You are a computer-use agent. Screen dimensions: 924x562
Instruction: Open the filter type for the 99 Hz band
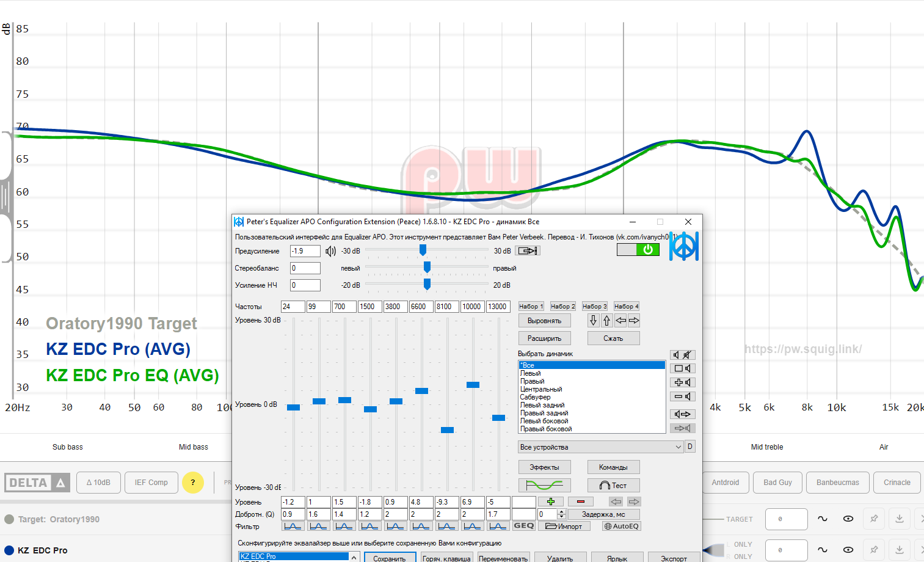click(318, 526)
